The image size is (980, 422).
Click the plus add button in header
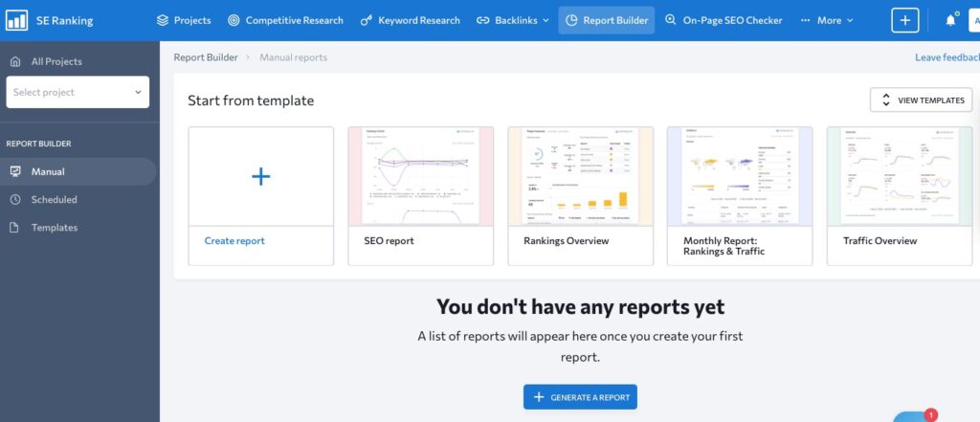coord(904,21)
